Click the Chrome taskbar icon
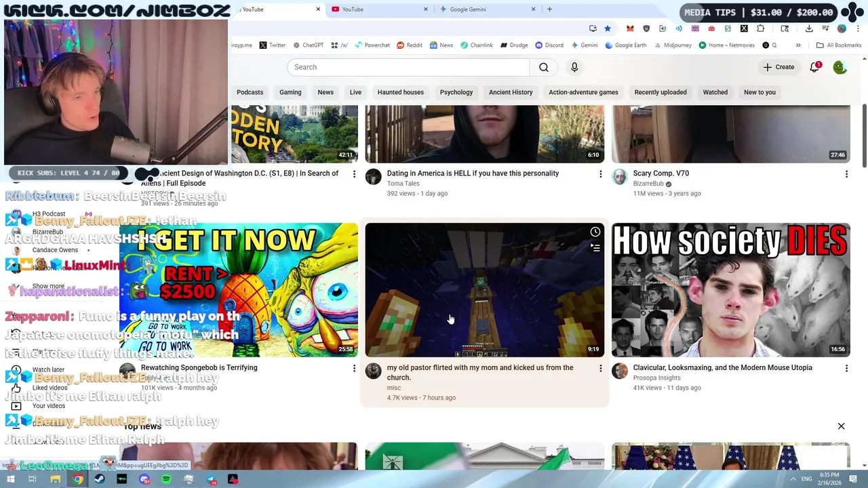This screenshot has width=868, height=488. [x=78, y=479]
